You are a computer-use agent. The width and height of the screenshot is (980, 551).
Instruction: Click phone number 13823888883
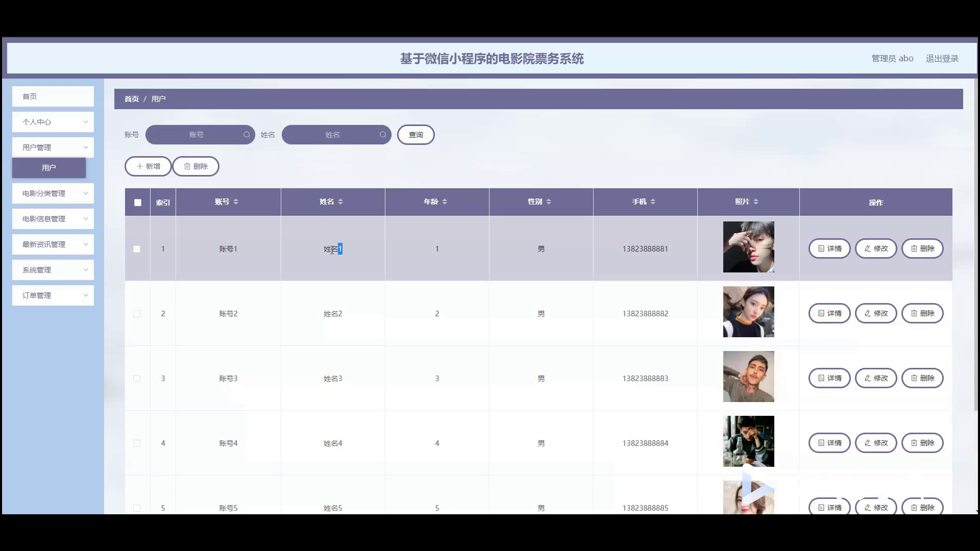click(x=645, y=379)
